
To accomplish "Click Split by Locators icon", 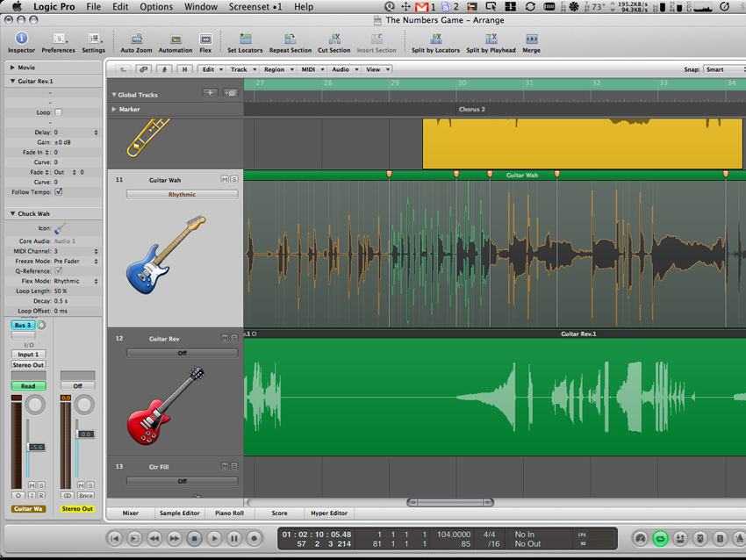I will pos(436,39).
